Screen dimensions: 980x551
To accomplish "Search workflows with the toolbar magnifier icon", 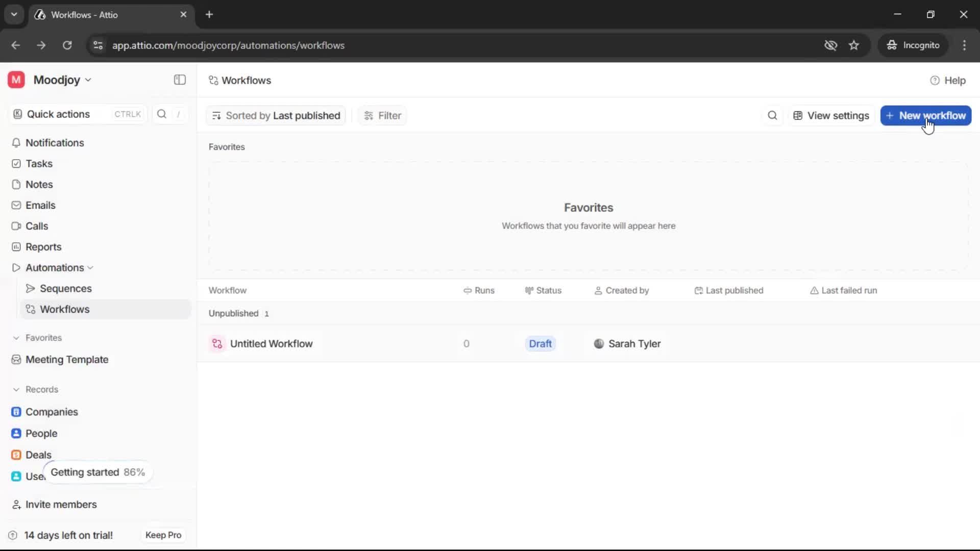I will coord(772,115).
